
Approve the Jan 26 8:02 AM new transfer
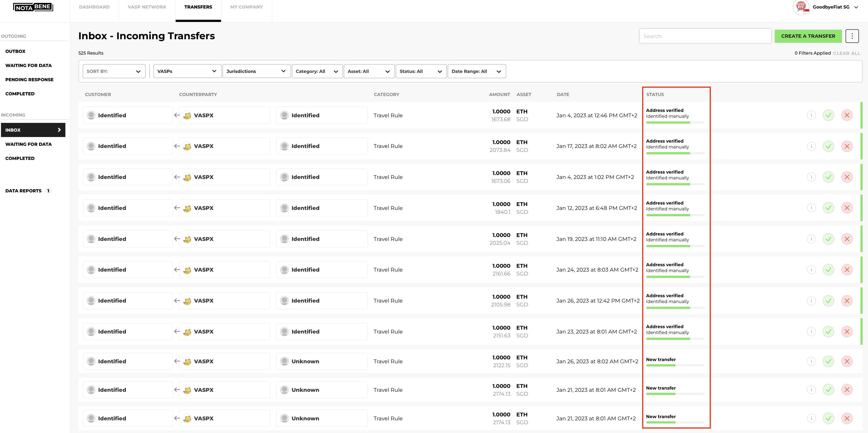pyautogui.click(x=828, y=361)
